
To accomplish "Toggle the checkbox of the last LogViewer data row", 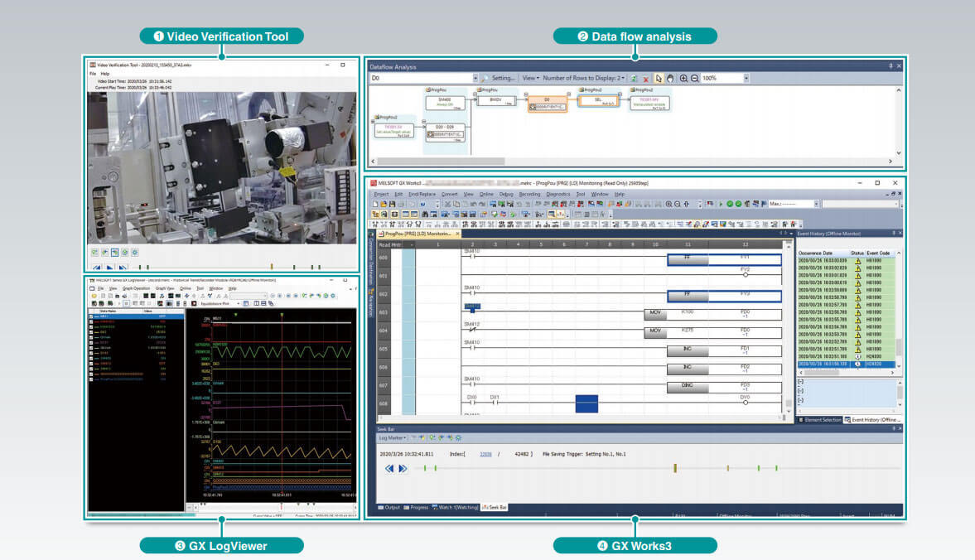I will pos(93,379).
